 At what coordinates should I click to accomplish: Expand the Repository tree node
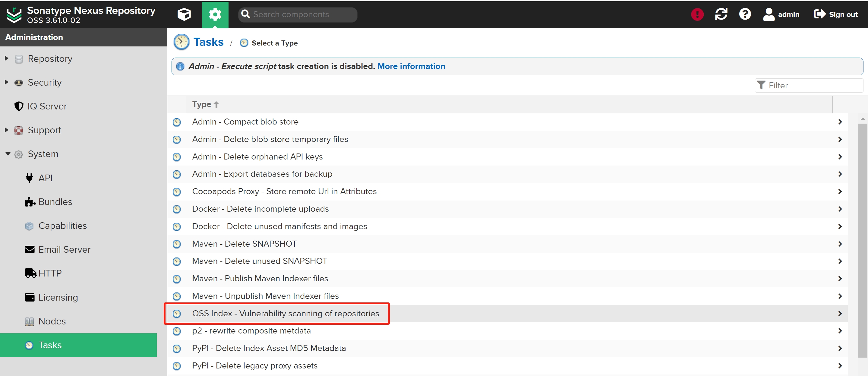(x=6, y=58)
